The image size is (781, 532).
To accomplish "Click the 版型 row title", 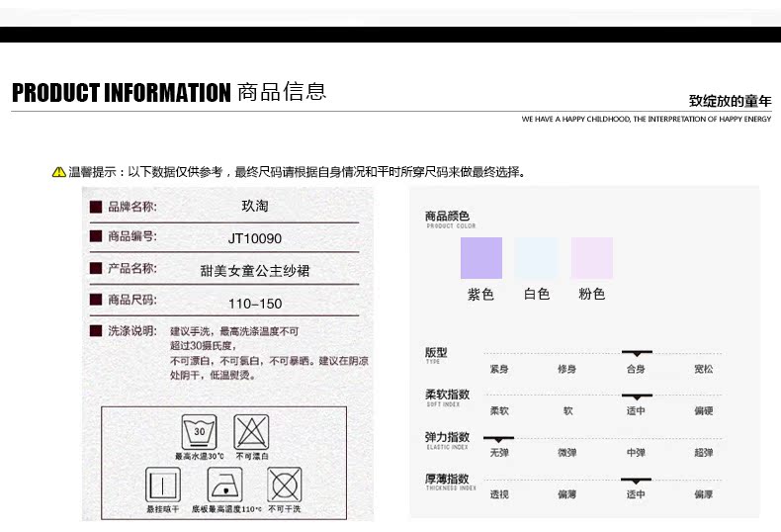I will [x=436, y=352].
